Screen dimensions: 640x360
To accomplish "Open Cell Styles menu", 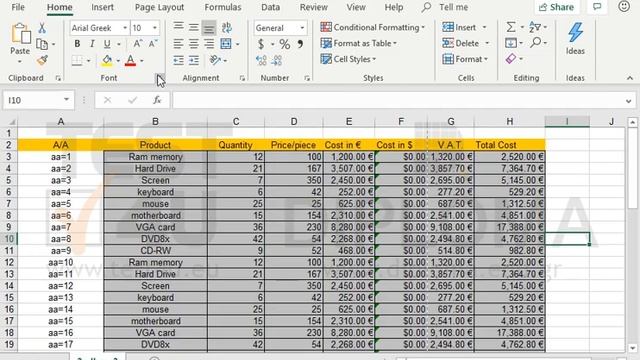I will click(x=348, y=59).
